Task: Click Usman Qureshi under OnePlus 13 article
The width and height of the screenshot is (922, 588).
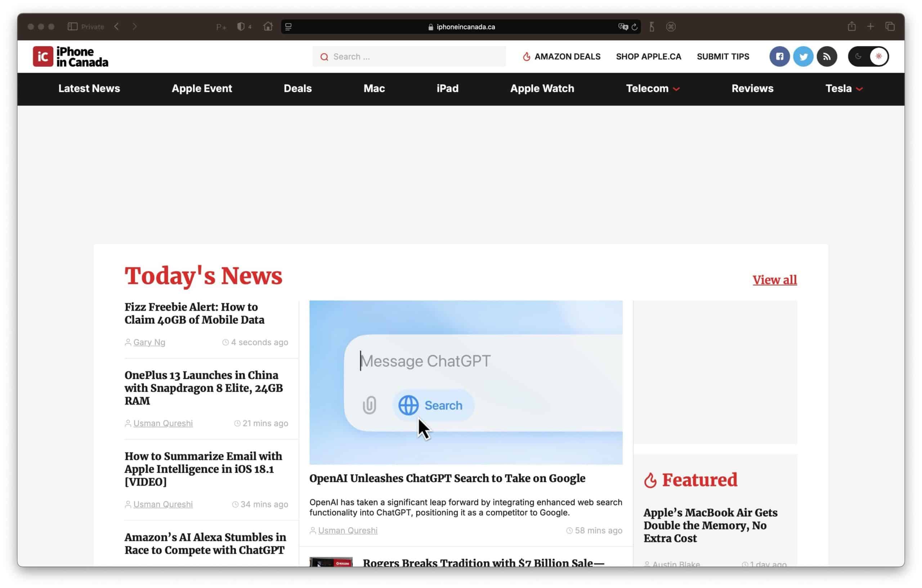Action: (163, 424)
